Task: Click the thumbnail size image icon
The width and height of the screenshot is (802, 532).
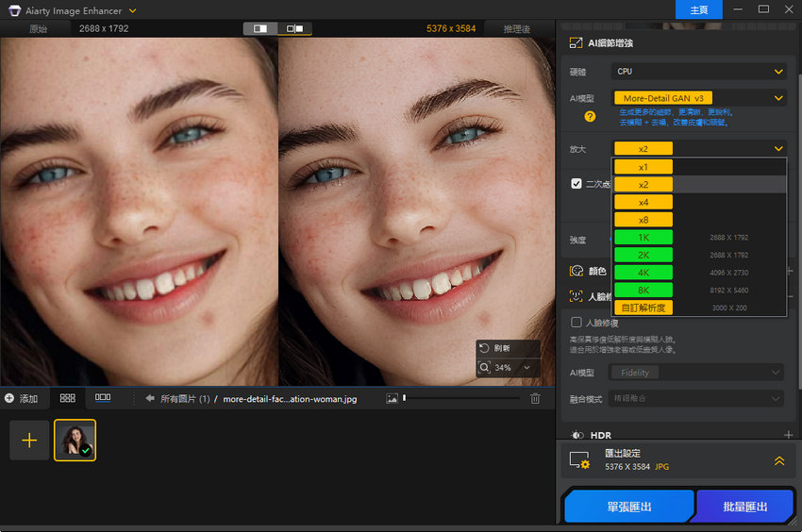Action: click(392, 398)
